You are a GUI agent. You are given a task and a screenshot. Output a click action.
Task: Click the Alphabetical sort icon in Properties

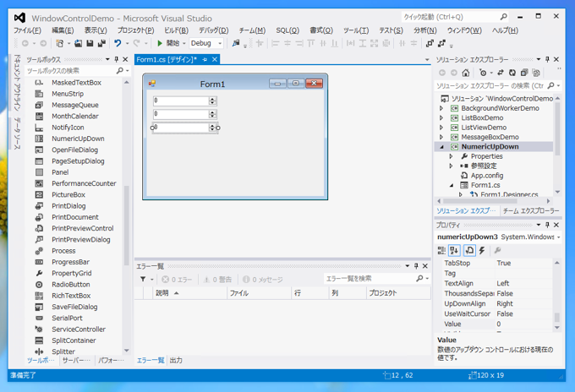[454, 250]
